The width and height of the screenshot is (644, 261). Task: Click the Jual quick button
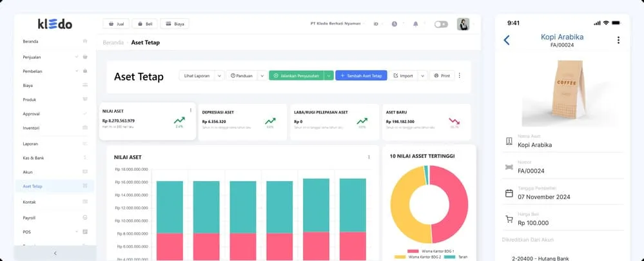point(116,24)
